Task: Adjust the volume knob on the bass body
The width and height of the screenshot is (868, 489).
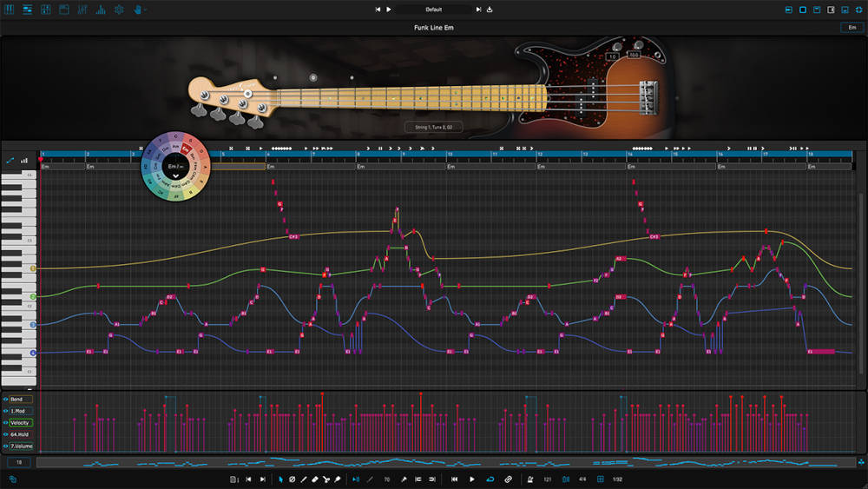Action: coord(616,47)
